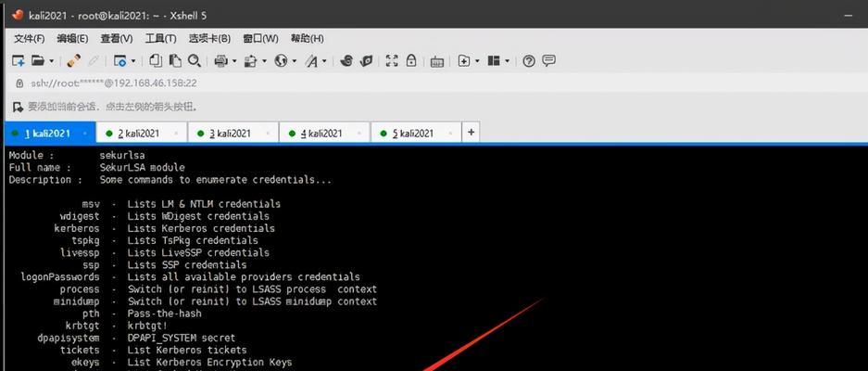Click the greyed-out Reconnect icon
868x371 pixels.
[x=94, y=61]
